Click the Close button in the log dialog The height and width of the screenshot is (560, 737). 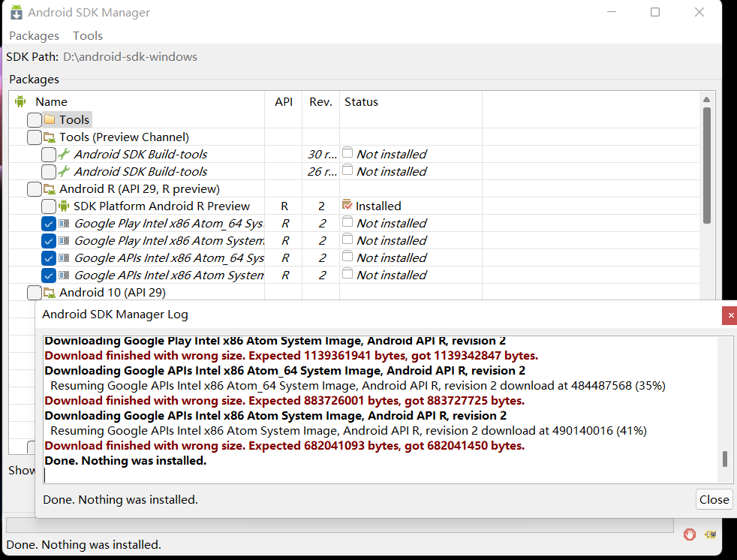pyautogui.click(x=714, y=499)
